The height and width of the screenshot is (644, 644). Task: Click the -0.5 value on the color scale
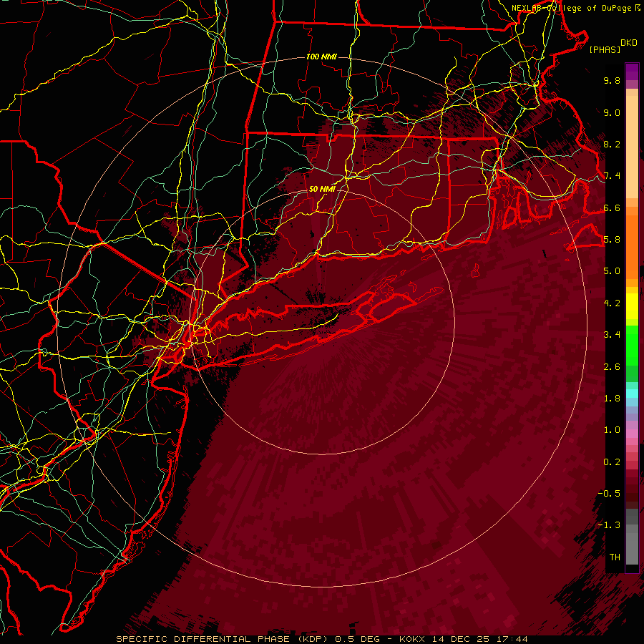click(609, 494)
